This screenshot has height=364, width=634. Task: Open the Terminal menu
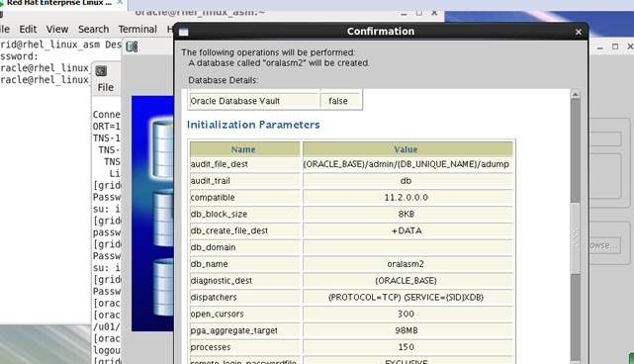[137, 29]
